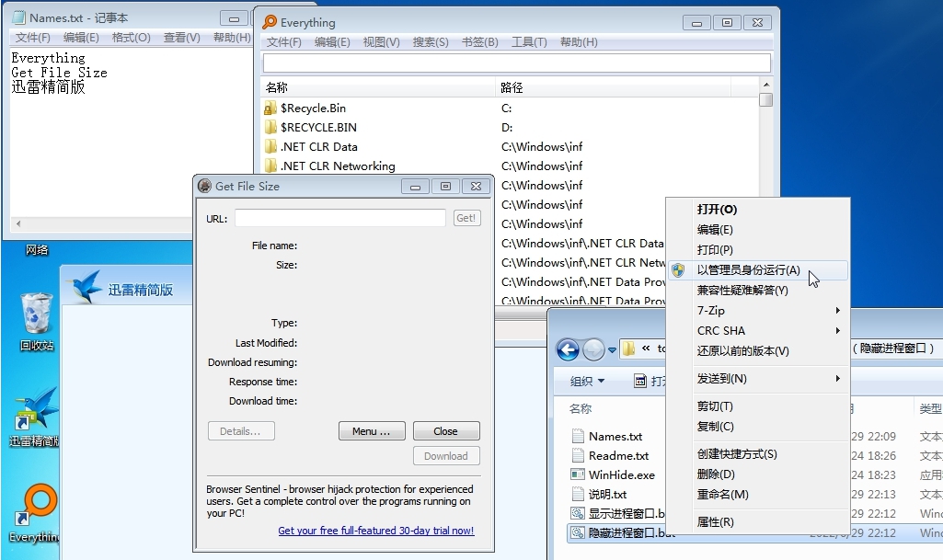Select 复制(C) from context menu
Image resolution: width=943 pixels, height=560 pixels.
point(759,427)
